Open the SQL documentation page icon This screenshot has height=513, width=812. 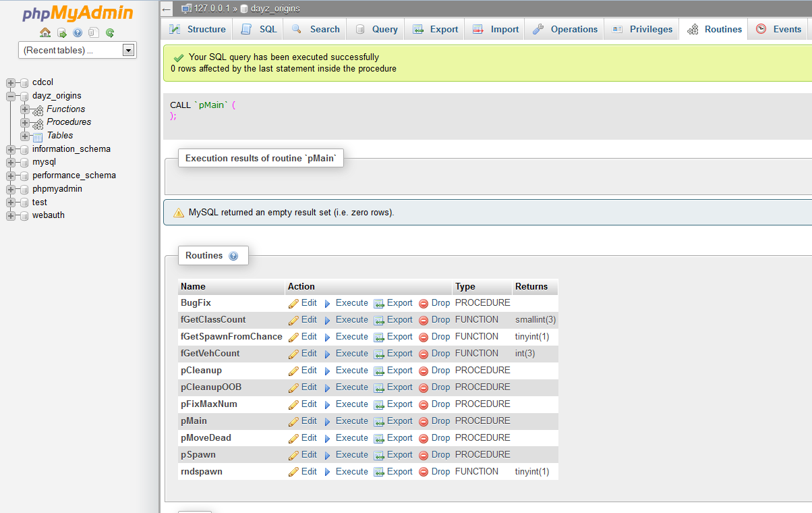pyautogui.click(x=94, y=32)
